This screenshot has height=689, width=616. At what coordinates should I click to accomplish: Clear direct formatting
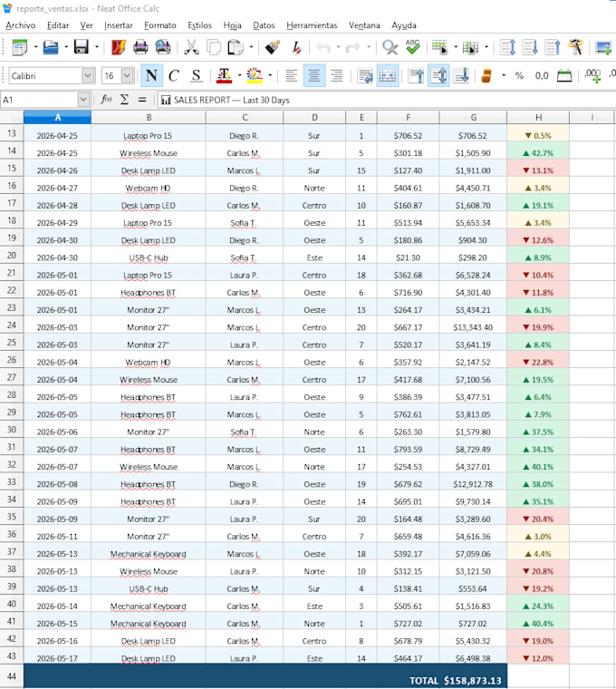tap(296, 47)
